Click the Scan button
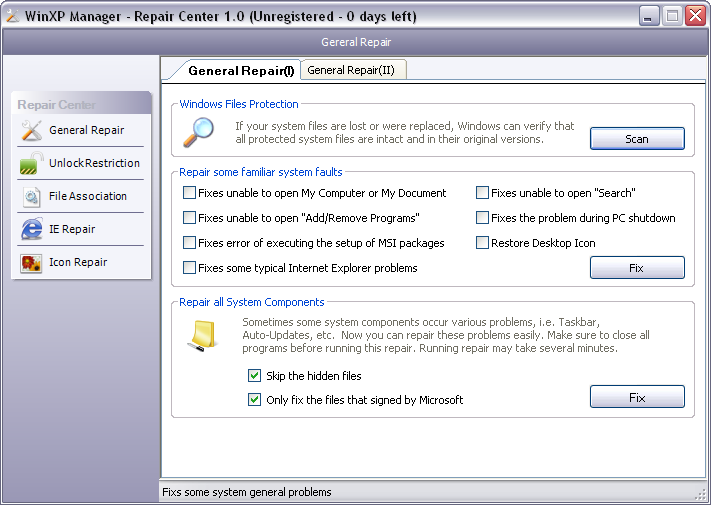 pyautogui.click(x=637, y=139)
